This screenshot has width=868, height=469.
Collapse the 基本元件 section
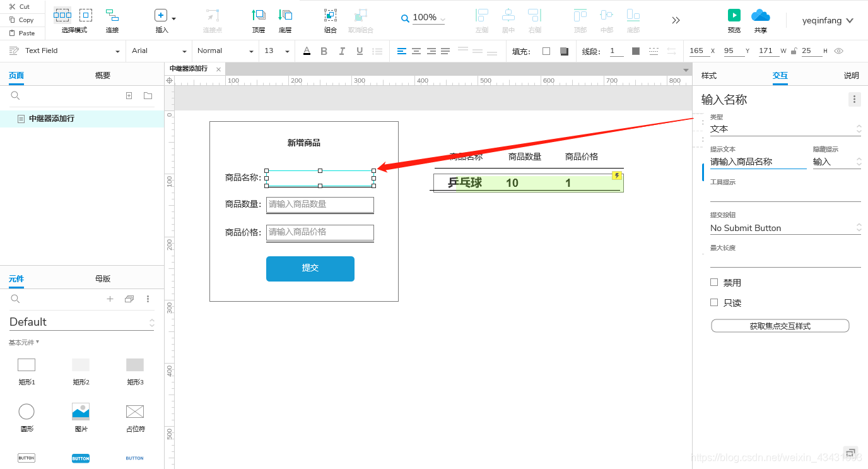[x=24, y=343]
